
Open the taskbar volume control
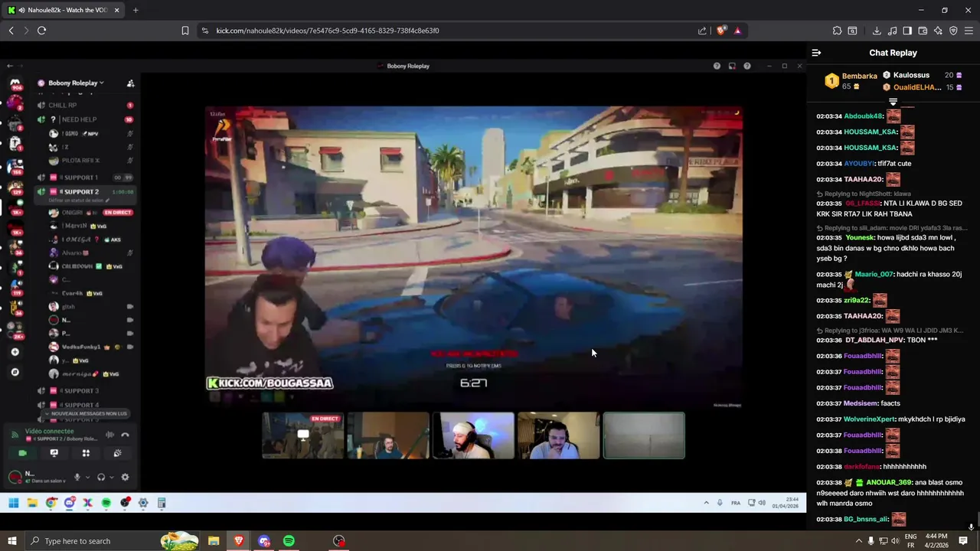(896, 541)
